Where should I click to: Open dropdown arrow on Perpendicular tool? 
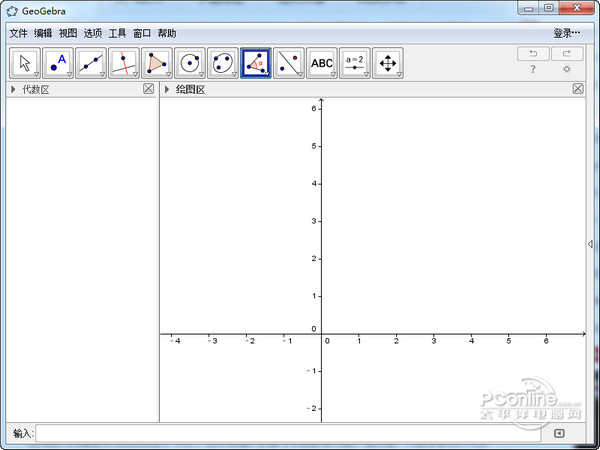click(135, 74)
